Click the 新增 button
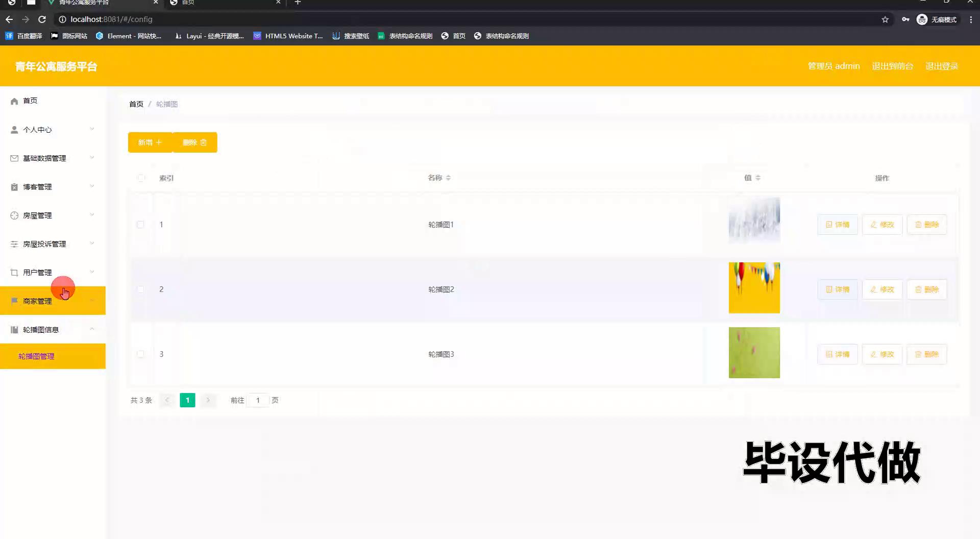Viewport: 980px width, 539px height. click(150, 142)
